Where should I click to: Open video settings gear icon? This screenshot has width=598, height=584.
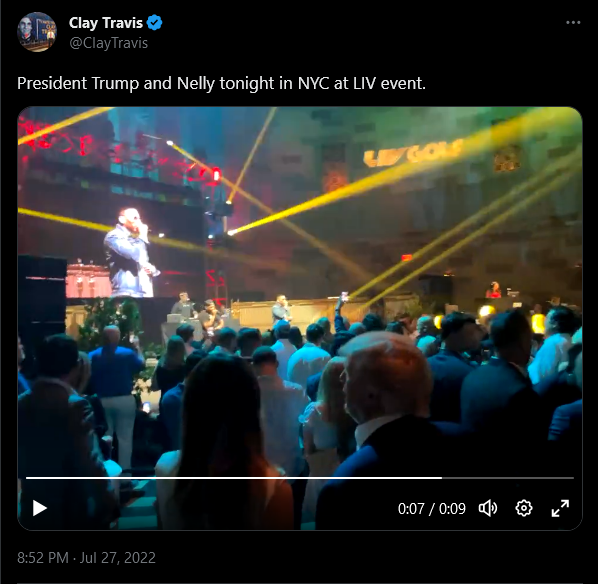click(x=524, y=508)
